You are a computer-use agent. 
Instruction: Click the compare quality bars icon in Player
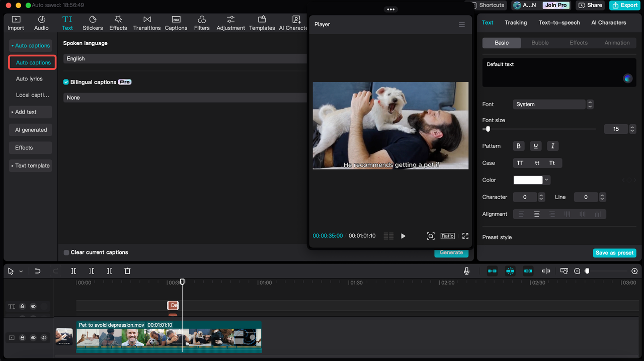(x=388, y=236)
